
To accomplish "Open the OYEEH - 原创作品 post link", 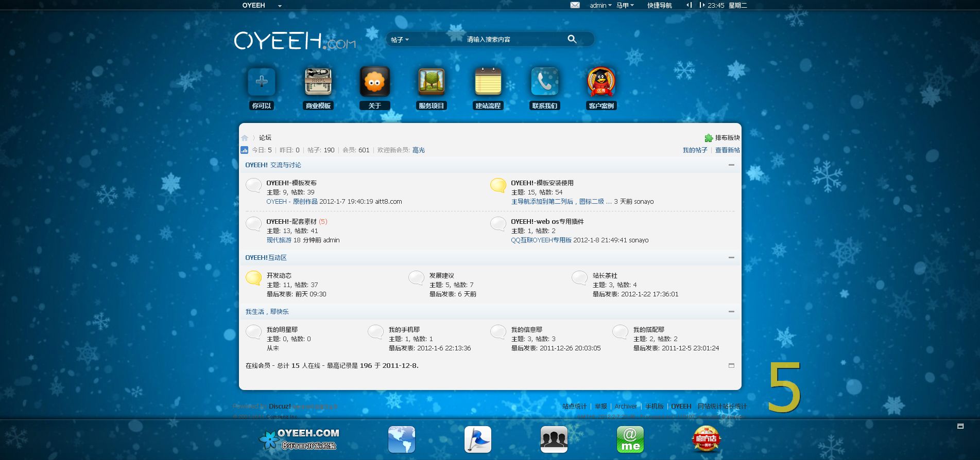I will [292, 202].
